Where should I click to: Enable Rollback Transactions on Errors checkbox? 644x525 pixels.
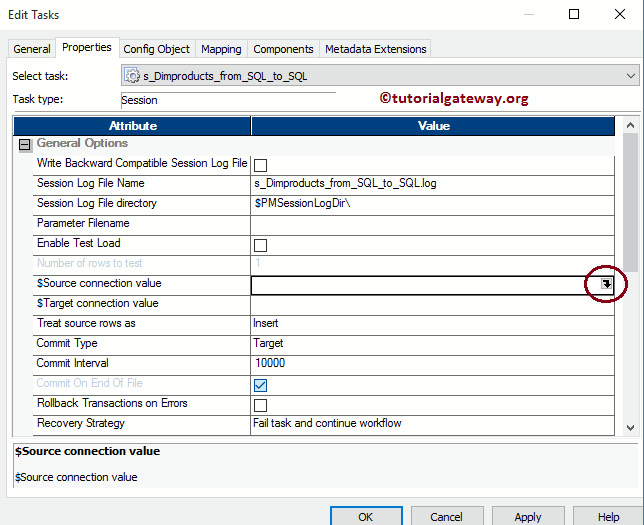[x=260, y=405]
